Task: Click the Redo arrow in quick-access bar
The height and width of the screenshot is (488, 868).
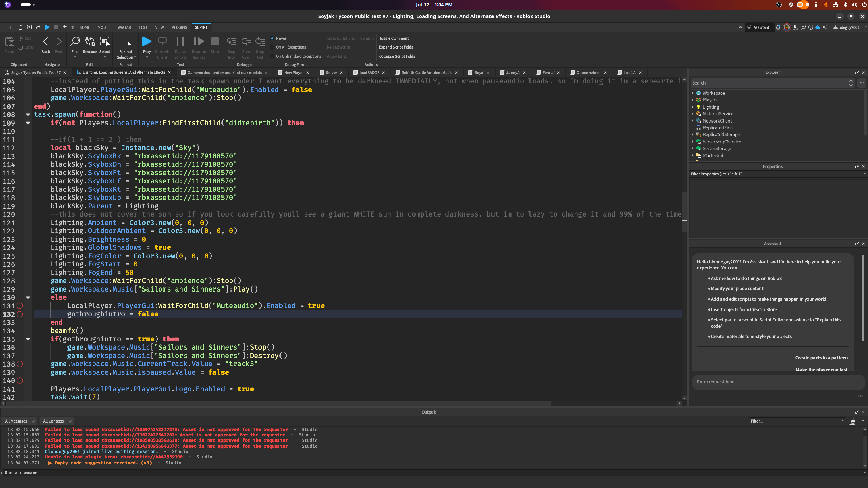Action: [x=38, y=27]
